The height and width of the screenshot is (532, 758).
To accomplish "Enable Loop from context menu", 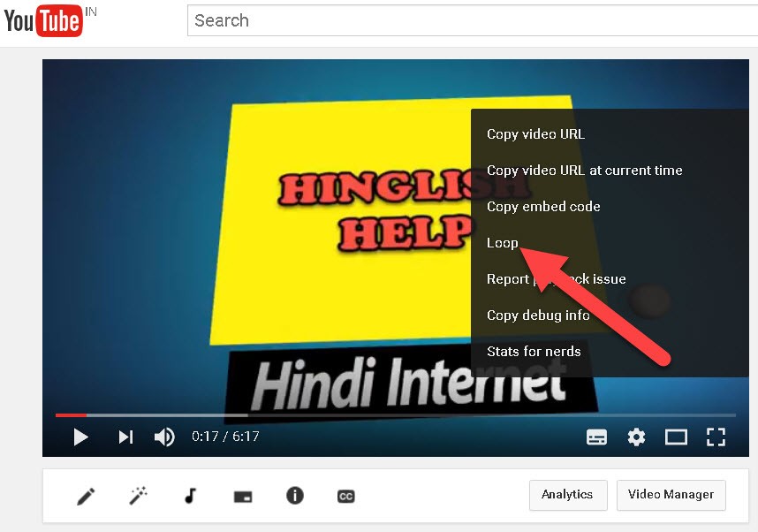I will tap(503, 243).
